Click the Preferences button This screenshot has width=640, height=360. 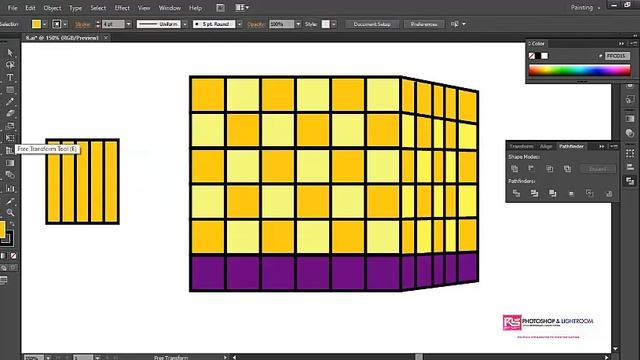click(x=424, y=24)
